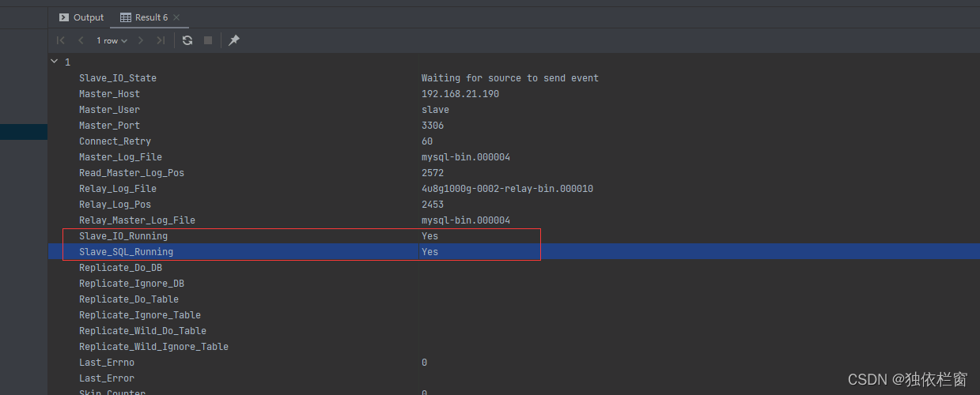Viewport: 980px width, 395px height.
Task: Select the Master_Port field name
Action: click(x=109, y=126)
